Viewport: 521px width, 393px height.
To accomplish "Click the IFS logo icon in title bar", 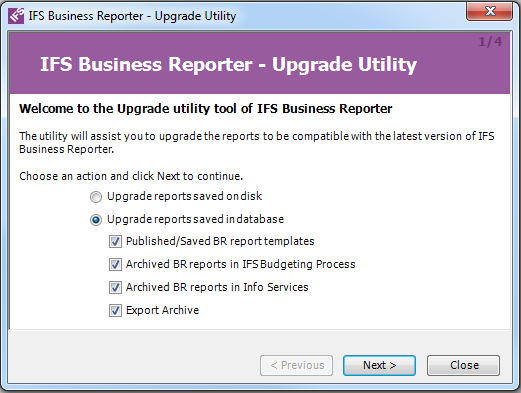I will 16,16.
